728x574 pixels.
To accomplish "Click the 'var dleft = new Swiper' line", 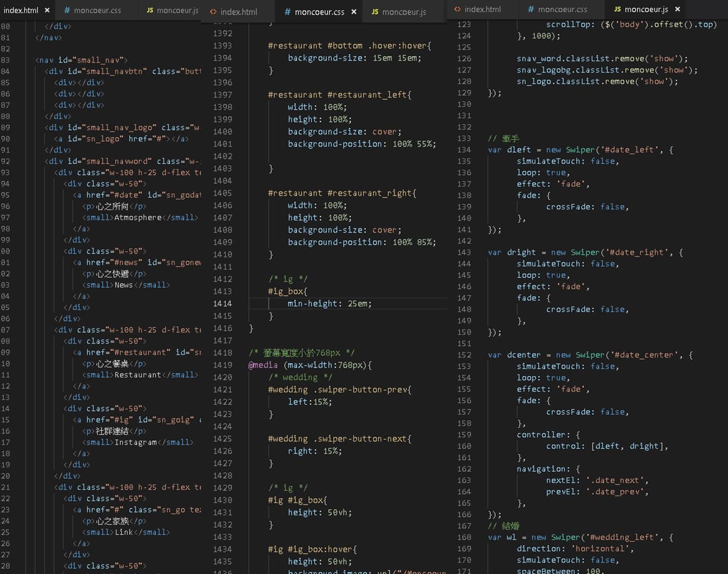I will pyautogui.click(x=581, y=150).
